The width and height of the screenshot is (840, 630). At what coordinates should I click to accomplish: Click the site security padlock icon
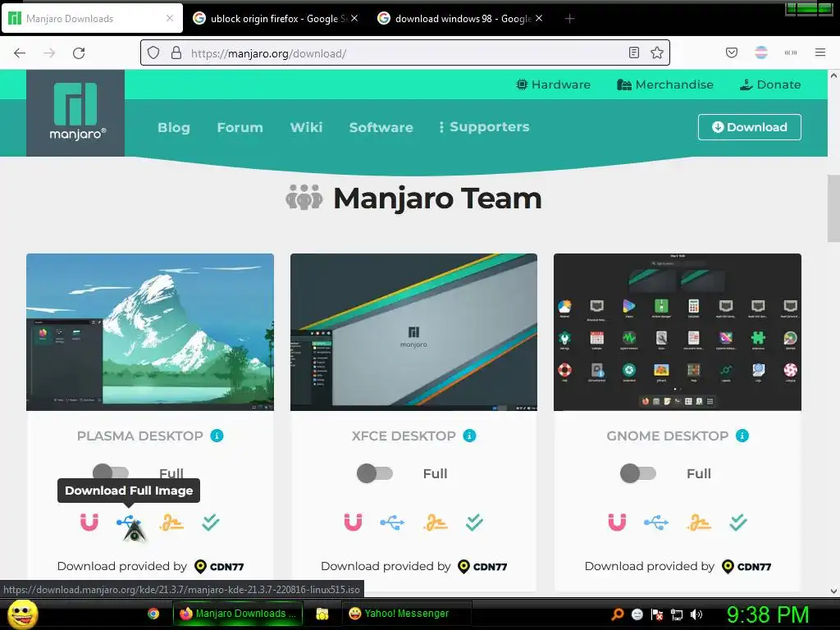point(176,53)
